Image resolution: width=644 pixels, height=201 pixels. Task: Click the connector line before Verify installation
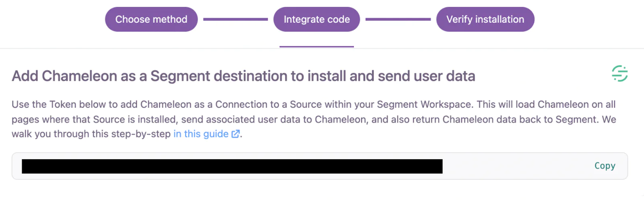398,19
